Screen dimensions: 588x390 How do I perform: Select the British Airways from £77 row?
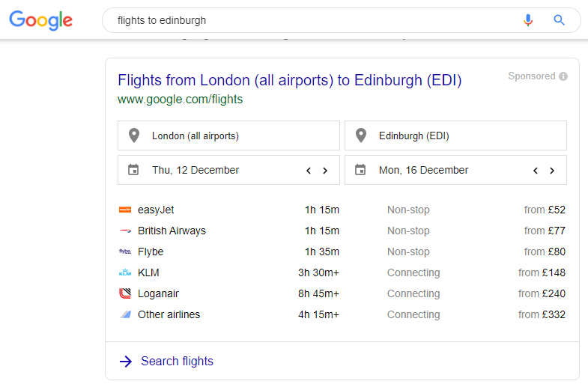342,231
